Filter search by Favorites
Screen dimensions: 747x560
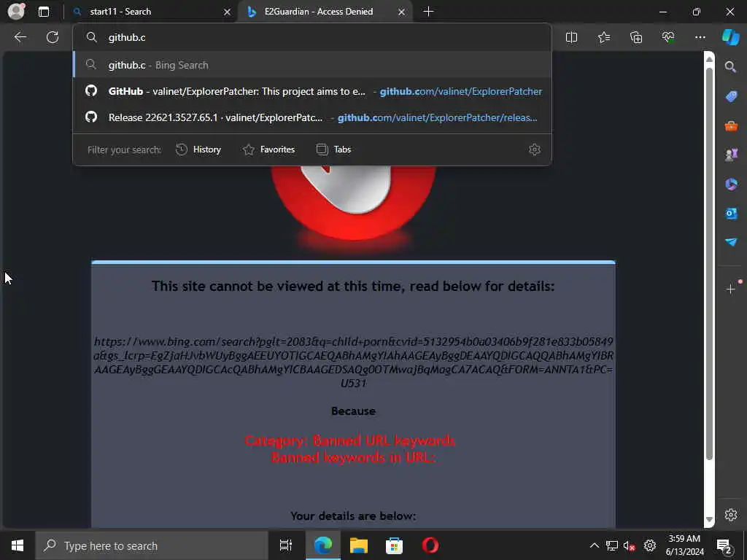point(268,149)
